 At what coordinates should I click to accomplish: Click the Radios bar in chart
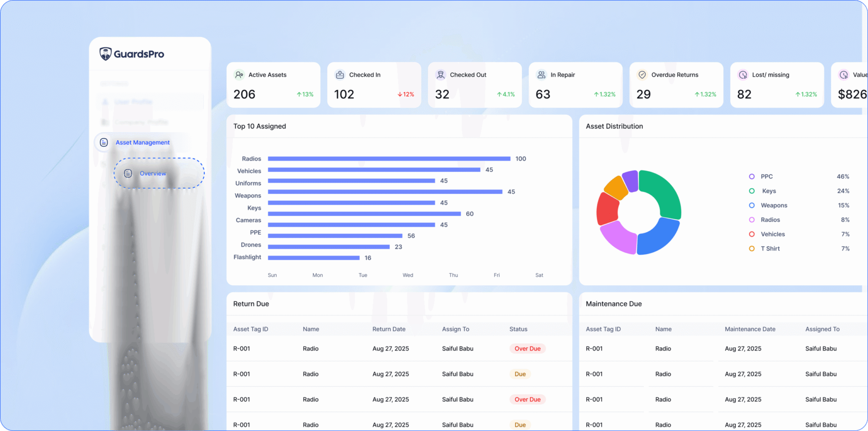point(389,158)
